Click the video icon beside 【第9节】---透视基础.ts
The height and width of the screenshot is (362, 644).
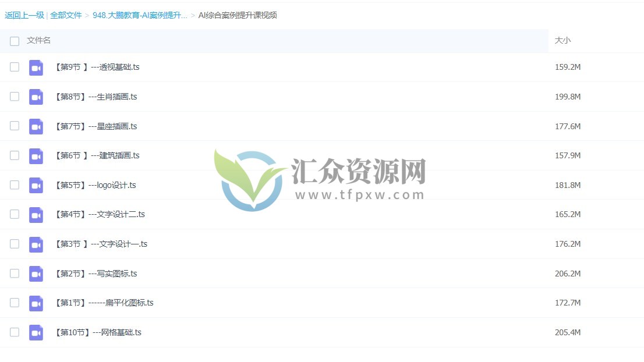point(36,67)
